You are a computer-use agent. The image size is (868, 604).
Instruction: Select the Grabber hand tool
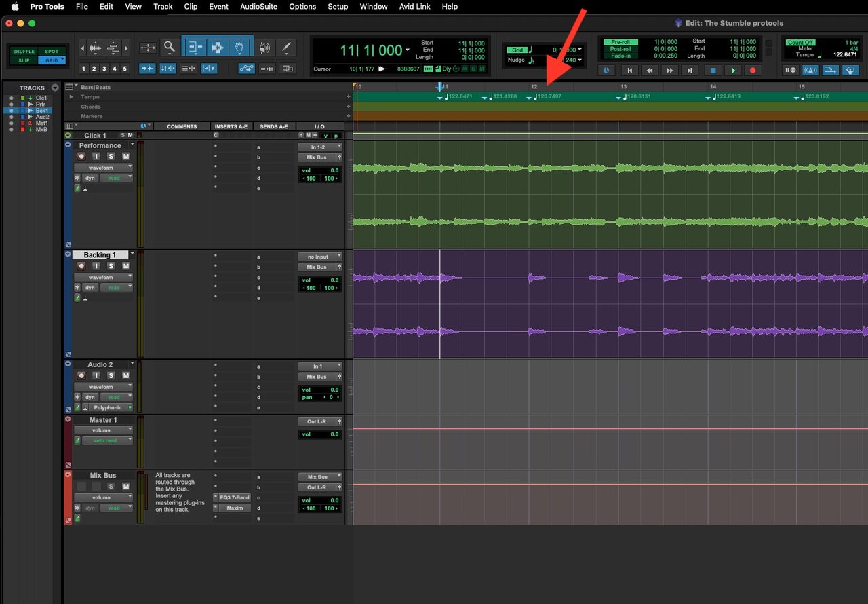(239, 48)
